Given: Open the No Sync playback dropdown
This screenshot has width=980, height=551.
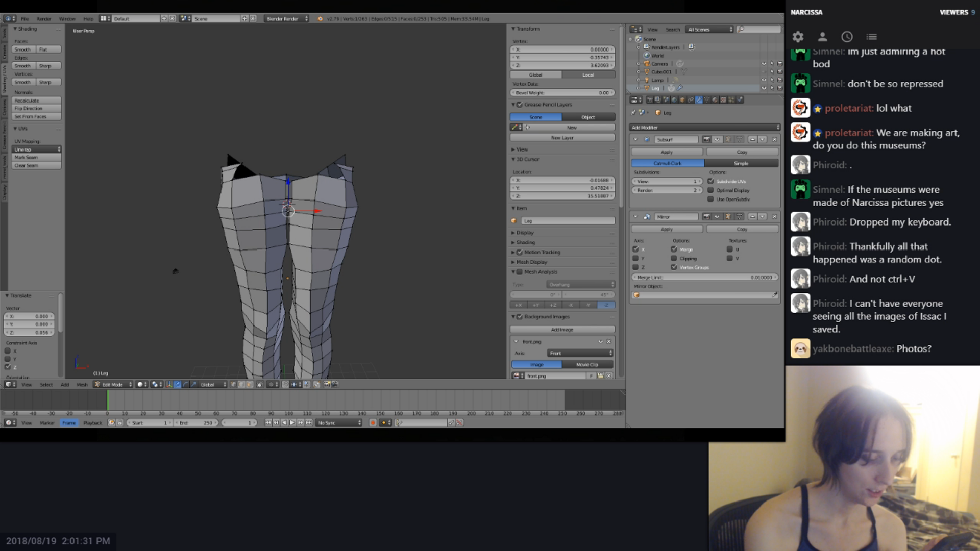Looking at the screenshot, I should 339,423.
